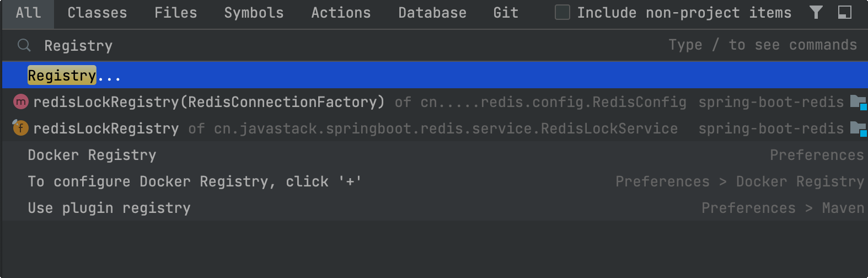
Task: Click the filter funnel icon
Action: coord(816,12)
